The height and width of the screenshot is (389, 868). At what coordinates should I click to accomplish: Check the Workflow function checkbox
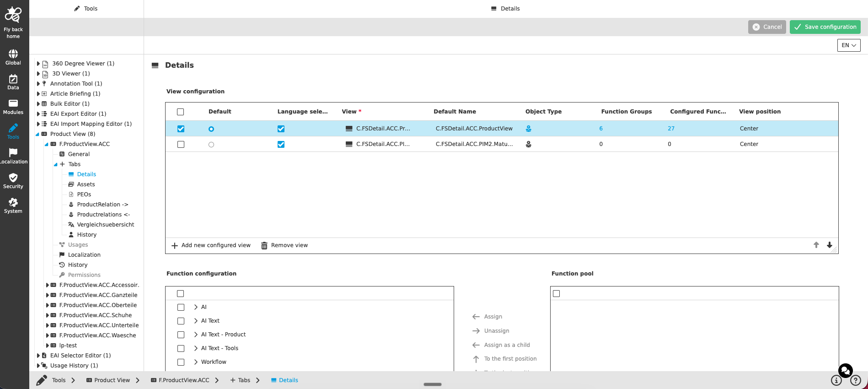[x=181, y=362]
